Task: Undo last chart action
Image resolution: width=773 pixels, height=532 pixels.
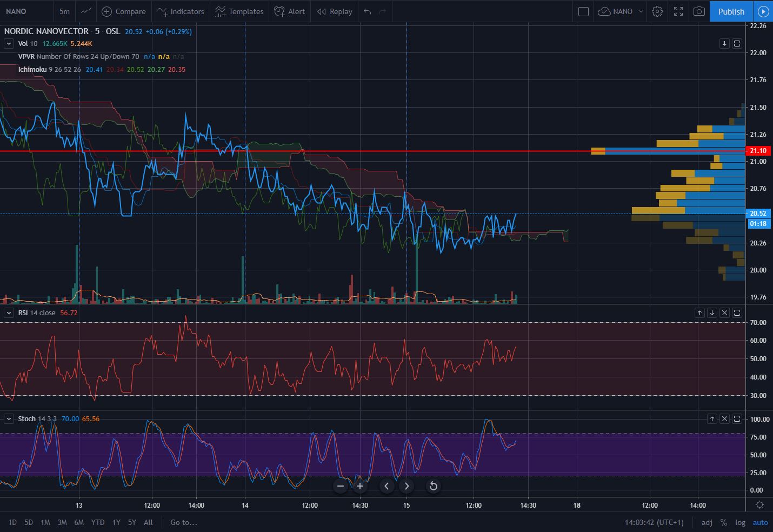Action: [x=368, y=11]
